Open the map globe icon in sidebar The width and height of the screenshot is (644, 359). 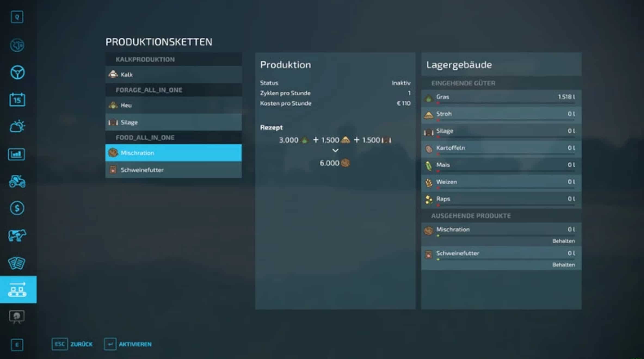click(x=17, y=45)
